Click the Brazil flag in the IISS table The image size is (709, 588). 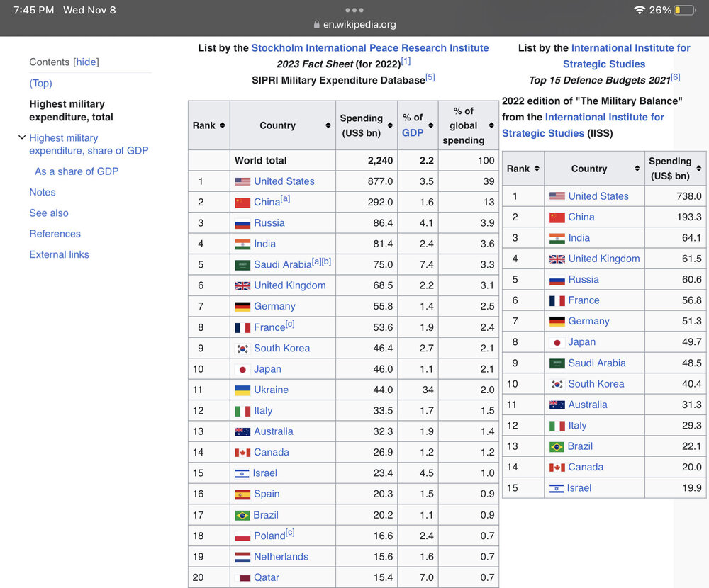pos(557,446)
